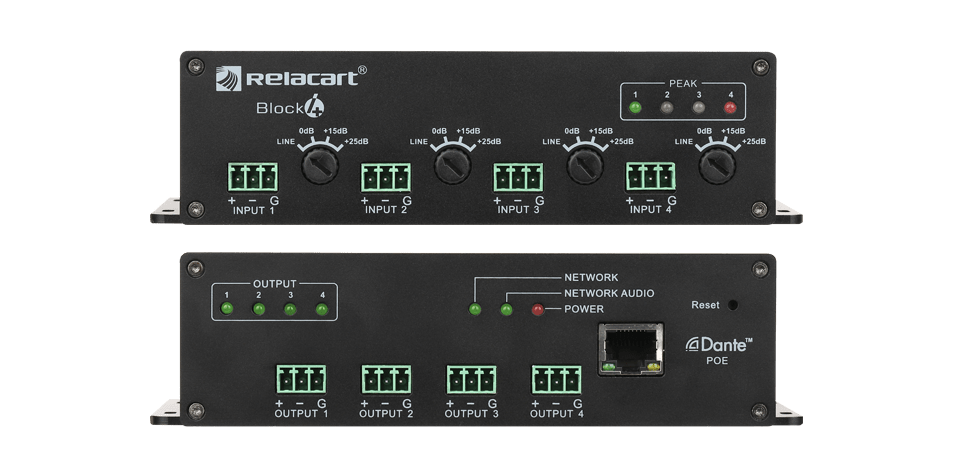Click the INPUT 1 green terminal connector

pyautogui.click(x=253, y=177)
